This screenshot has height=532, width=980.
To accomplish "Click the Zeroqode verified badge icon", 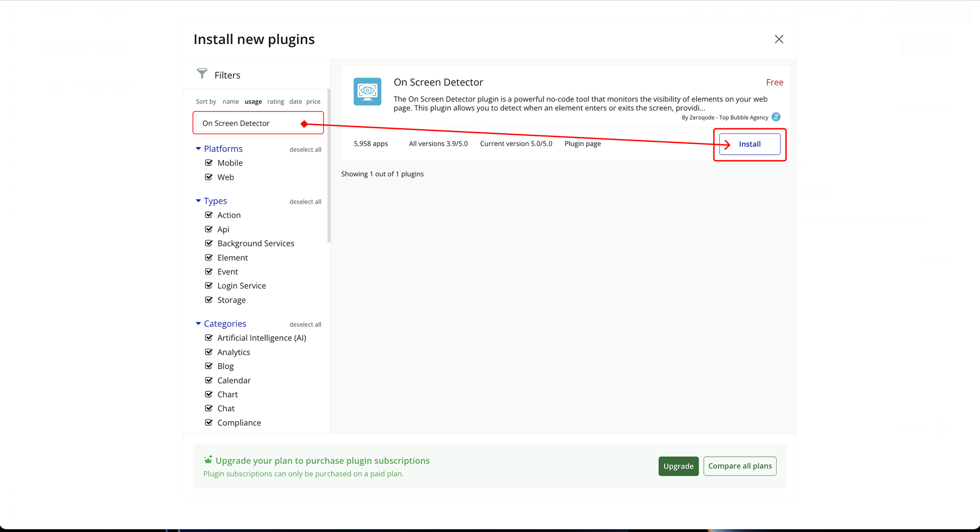I will pyautogui.click(x=776, y=117).
